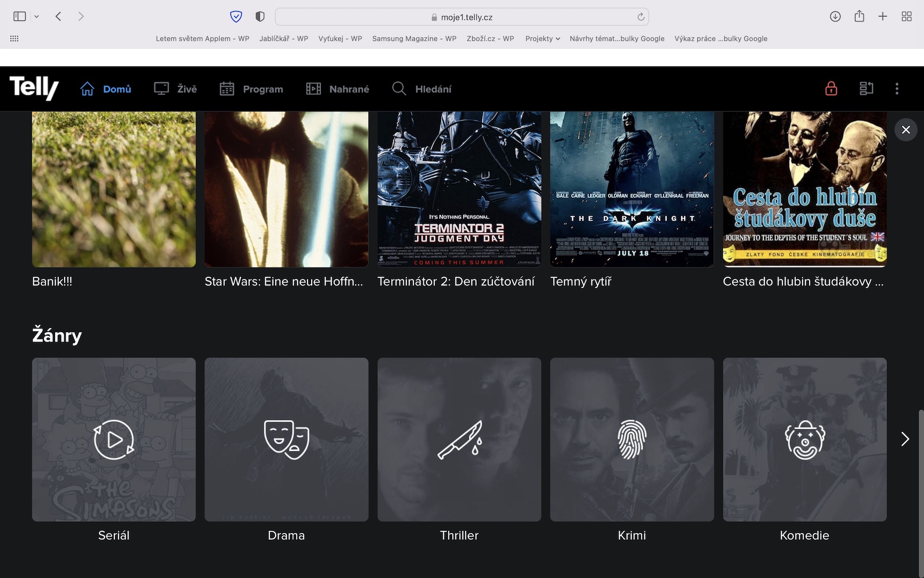Image resolution: width=924 pixels, height=578 pixels.
Task: Click the Telly logo
Action: click(34, 88)
